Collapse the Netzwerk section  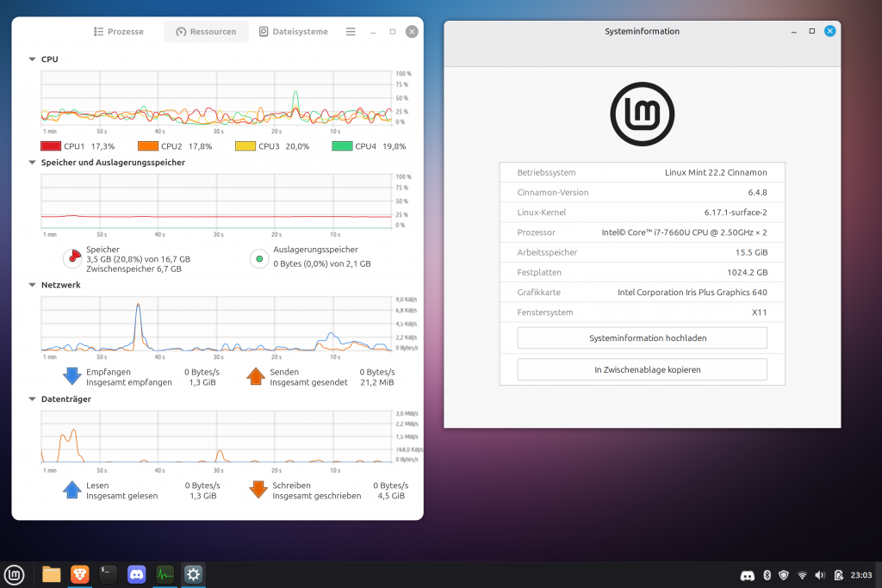tap(32, 285)
